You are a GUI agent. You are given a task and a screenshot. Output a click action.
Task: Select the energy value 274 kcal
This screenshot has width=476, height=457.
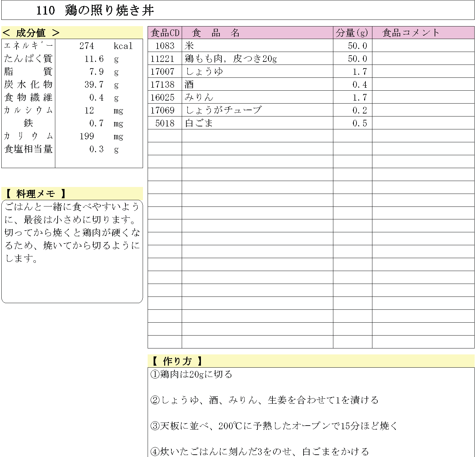pyautogui.click(x=87, y=46)
